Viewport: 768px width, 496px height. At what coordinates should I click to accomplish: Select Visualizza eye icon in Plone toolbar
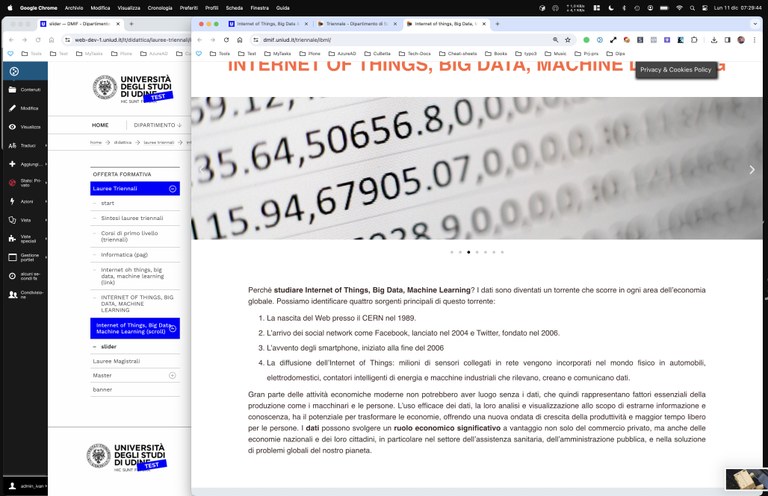25,127
